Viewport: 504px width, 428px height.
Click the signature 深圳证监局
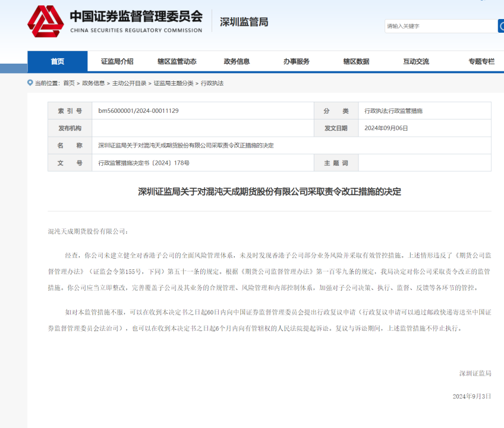pos(475,373)
